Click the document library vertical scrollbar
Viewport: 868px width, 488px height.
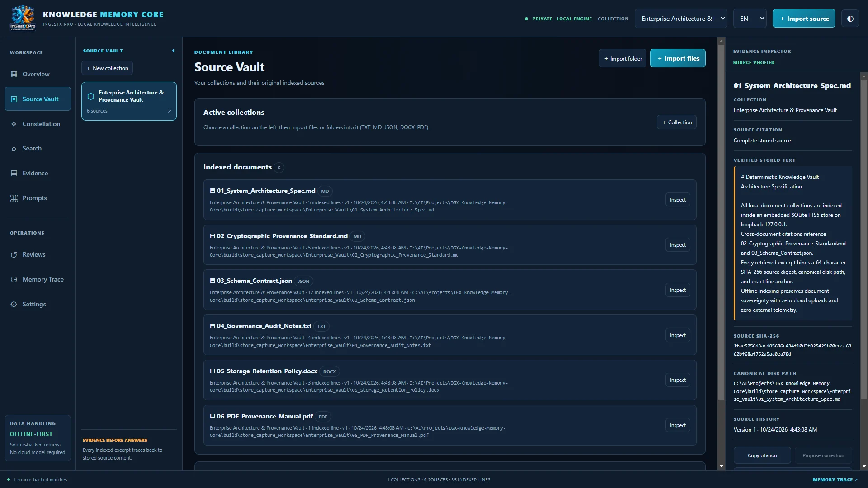click(x=721, y=221)
